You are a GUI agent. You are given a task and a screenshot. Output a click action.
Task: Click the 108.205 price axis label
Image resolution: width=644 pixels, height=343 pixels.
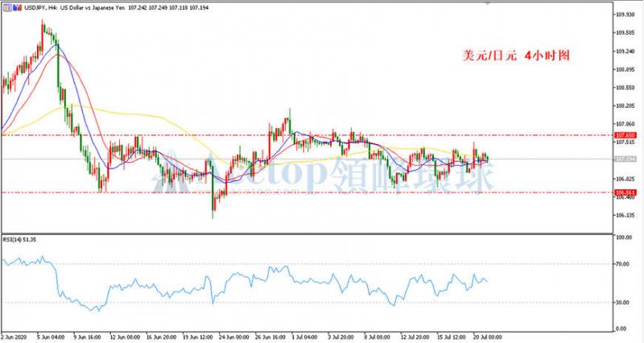pyautogui.click(x=625, y=106)
